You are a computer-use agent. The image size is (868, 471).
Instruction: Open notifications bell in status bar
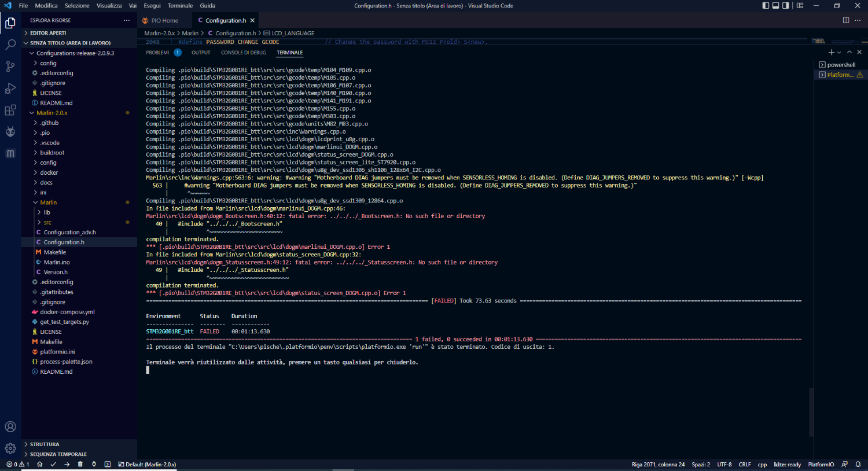click(x=858, y=465)
